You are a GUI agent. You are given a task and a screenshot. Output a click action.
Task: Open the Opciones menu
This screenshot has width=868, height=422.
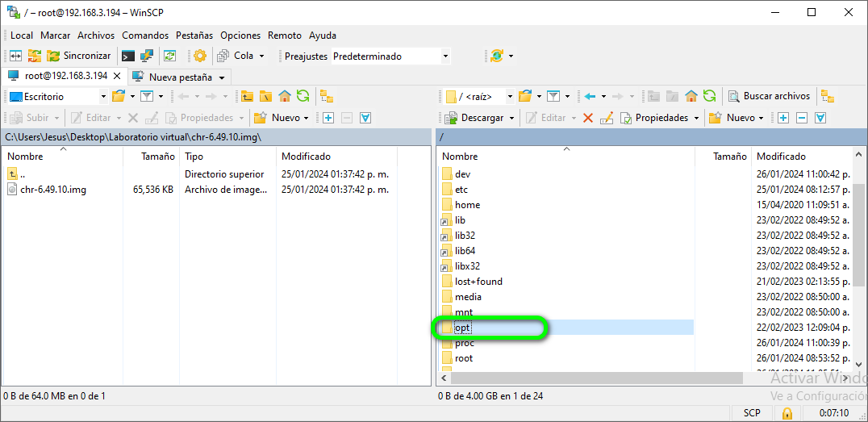coord(240,36)
